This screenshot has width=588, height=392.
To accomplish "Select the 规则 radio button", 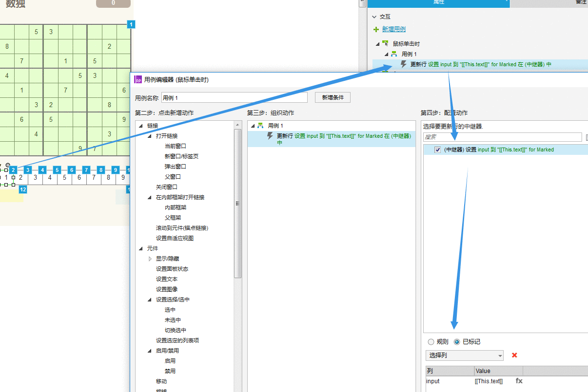I will (431, 342).
